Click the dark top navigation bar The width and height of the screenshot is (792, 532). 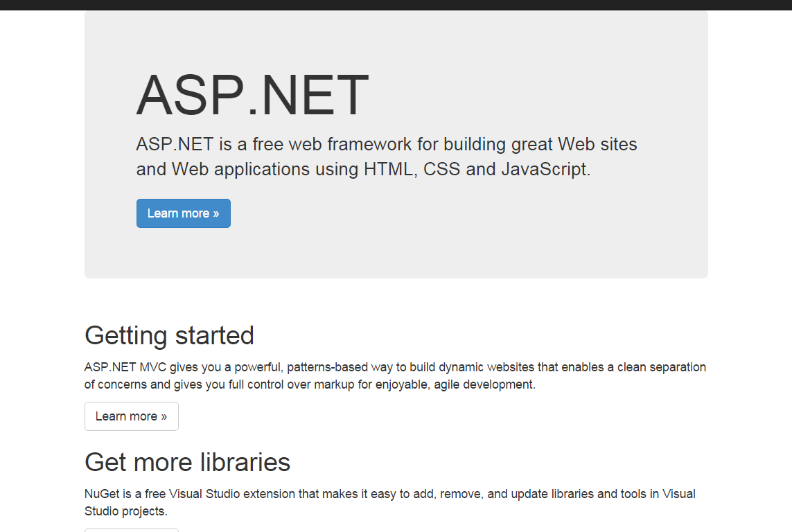coord(396,5)
